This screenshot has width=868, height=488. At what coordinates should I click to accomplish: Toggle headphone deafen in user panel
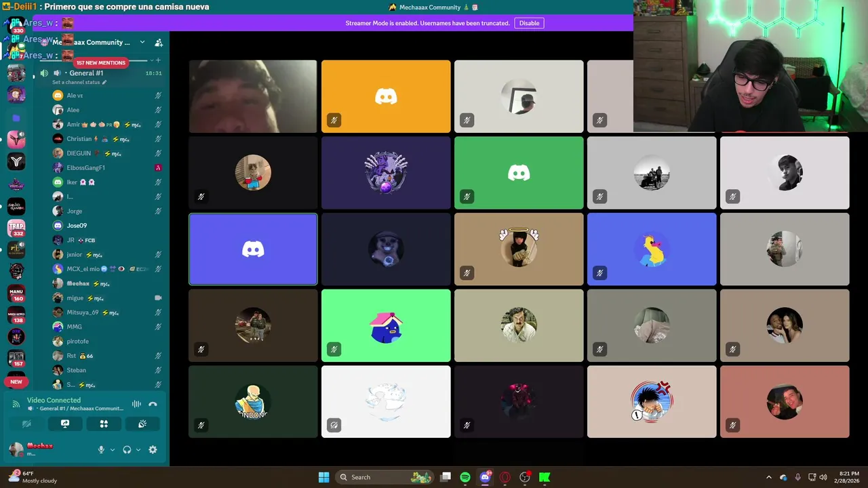127,449
